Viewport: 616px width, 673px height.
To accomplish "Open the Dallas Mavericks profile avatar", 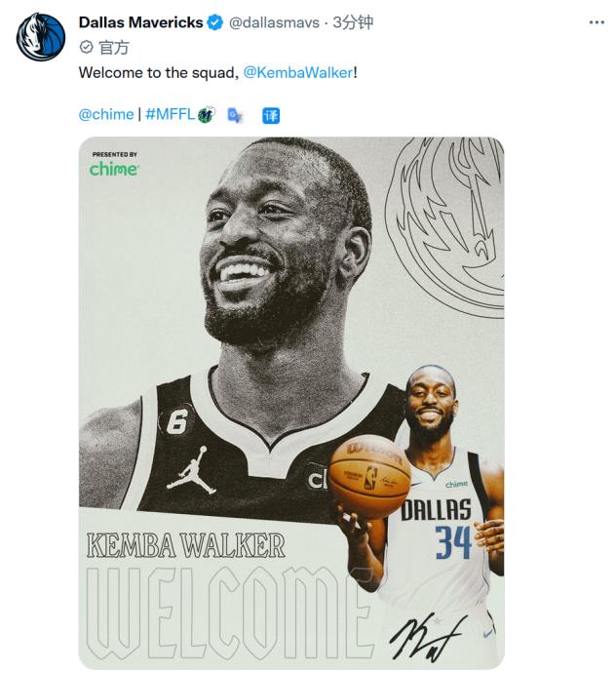I will tap(41, 37).
